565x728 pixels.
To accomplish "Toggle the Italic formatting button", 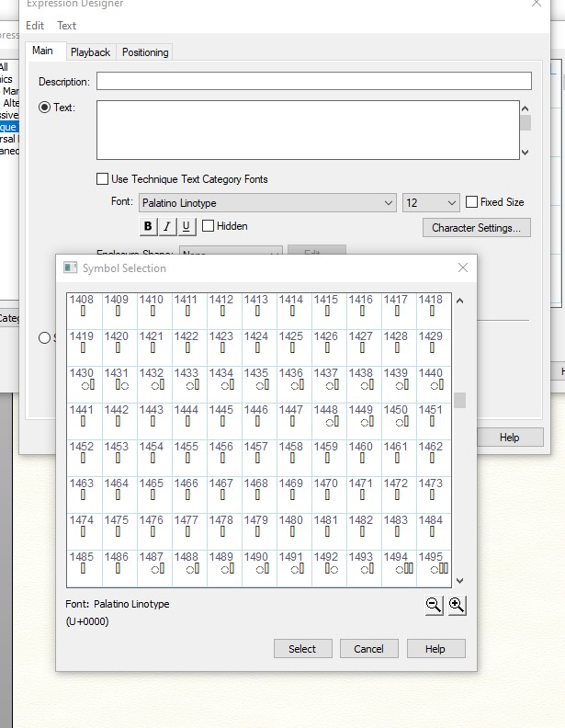I will (x=167, y=226).
